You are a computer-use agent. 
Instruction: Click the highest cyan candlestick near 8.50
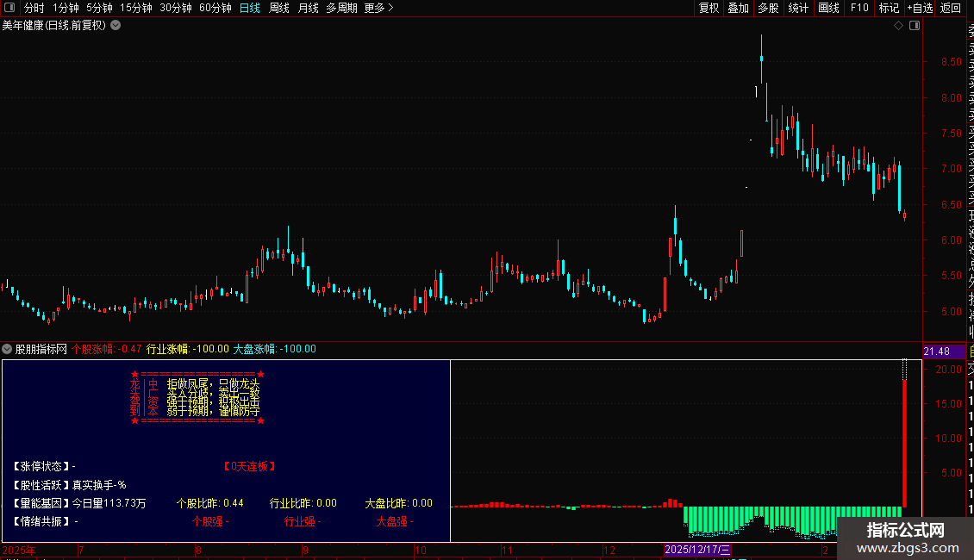tap(762, 59)
